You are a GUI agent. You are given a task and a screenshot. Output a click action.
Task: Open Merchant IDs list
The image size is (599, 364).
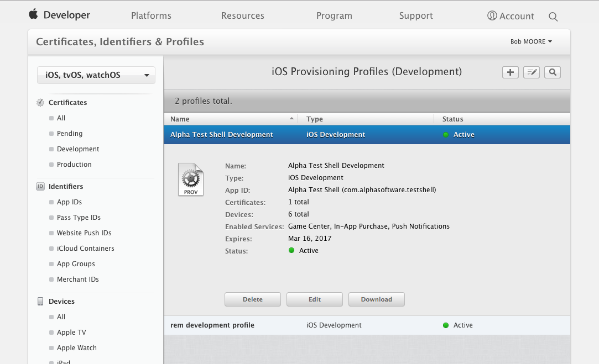(77, 279)
